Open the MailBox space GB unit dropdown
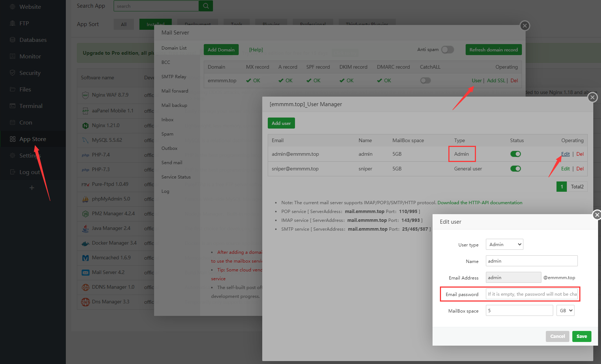601x364 pixels. pyautogui.click(x=565, y=310)
